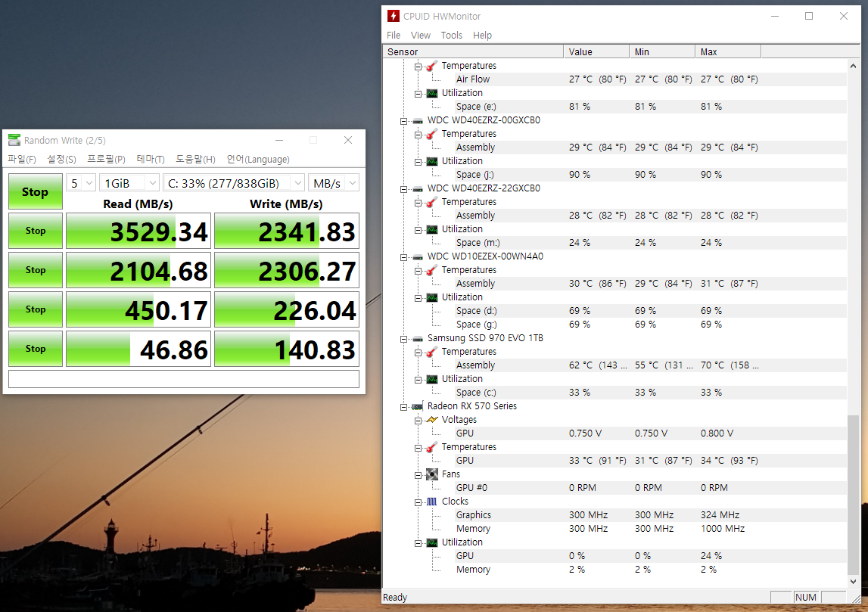
Task: Click Radeon Temperatures thermometer icon
Action: (432, 447)
